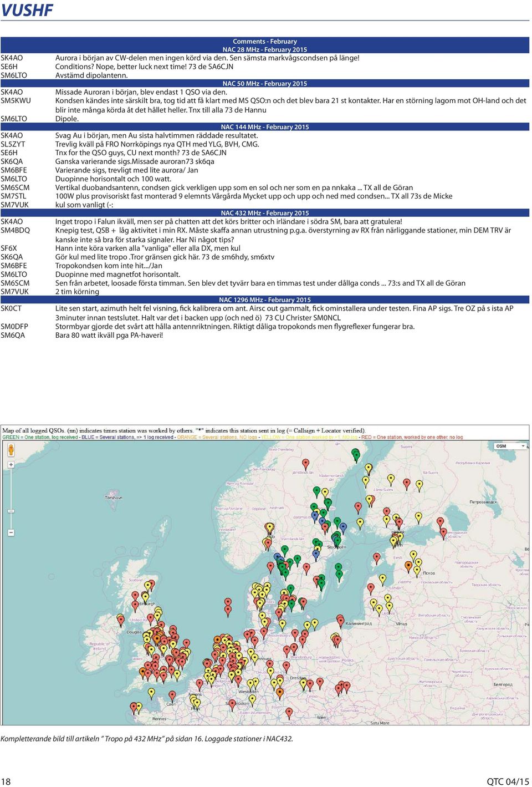Click the 'NAC 1296 MHz - February 2015' heading

pos(265,299)
